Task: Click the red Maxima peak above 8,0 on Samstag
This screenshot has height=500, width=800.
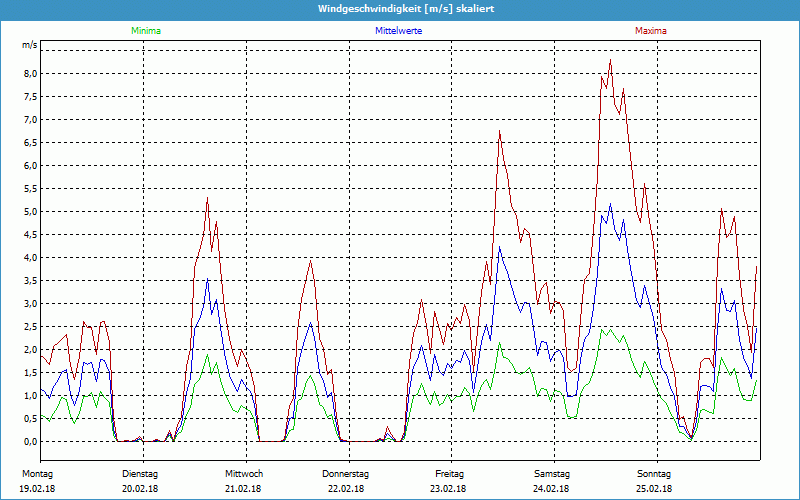Action: [610, 60]
